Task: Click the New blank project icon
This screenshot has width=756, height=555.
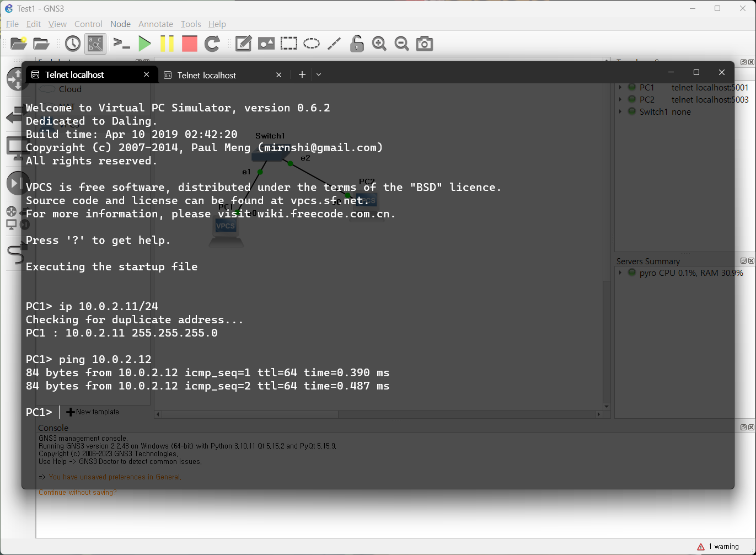Action: (19, 44)
